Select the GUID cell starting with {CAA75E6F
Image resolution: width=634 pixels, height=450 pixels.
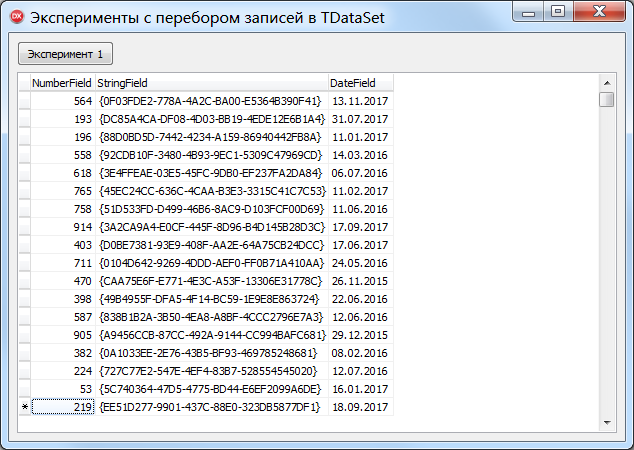pos(211,281)
